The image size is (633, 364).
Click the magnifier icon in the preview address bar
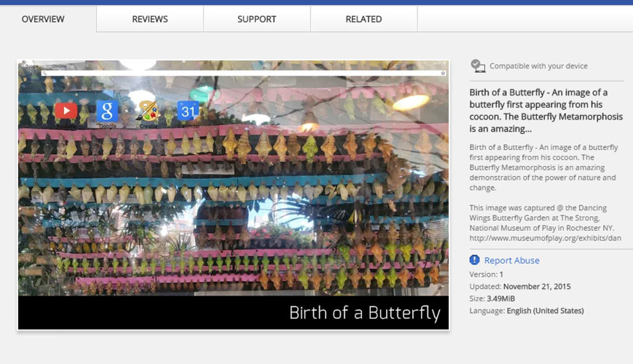pyautogui.click(x=44, y=73)
